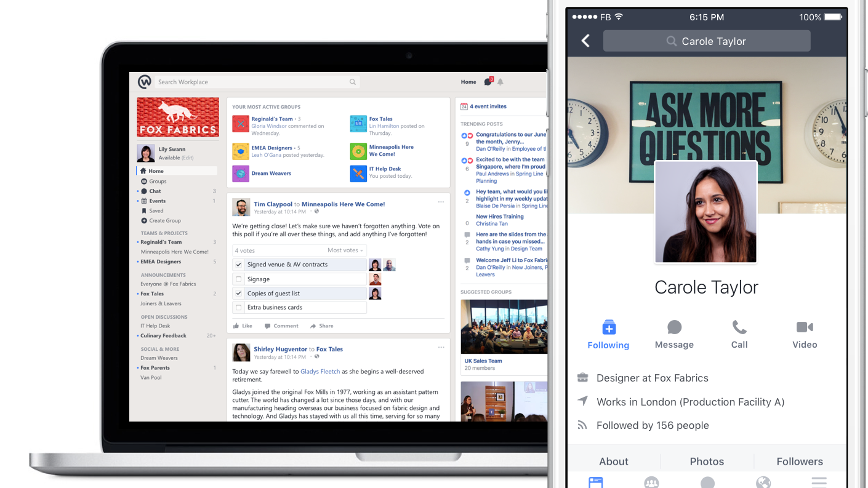
Task: Select Chat in the left sidebar
Action: 155,191
